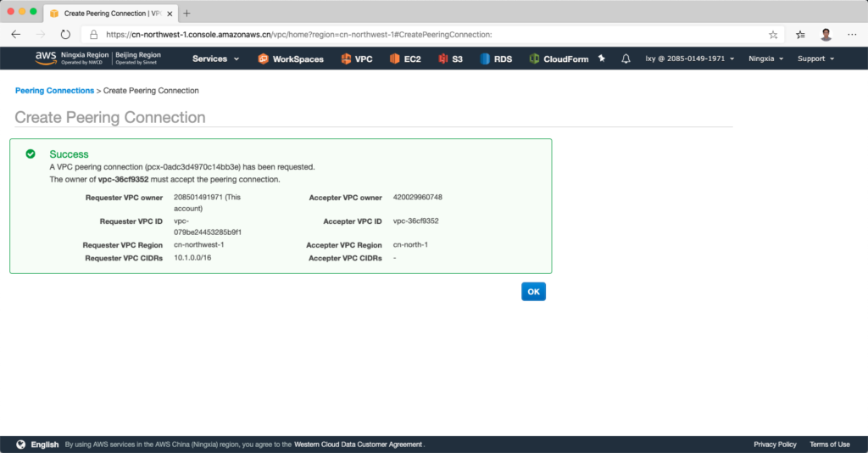Open the CloudFormation service shortcut
The height and width of the screenshot is (453, 868).
(x=558, y=59)
